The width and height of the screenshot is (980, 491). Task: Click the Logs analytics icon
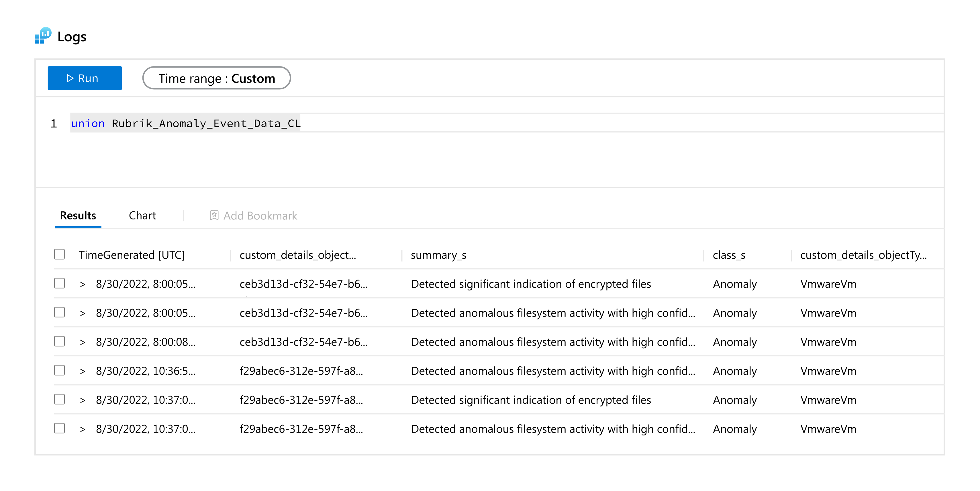43,36
